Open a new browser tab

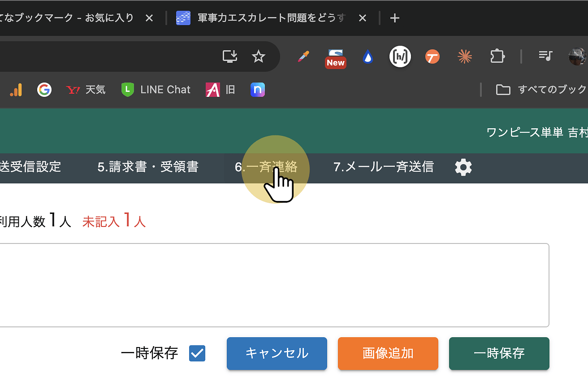394,18
